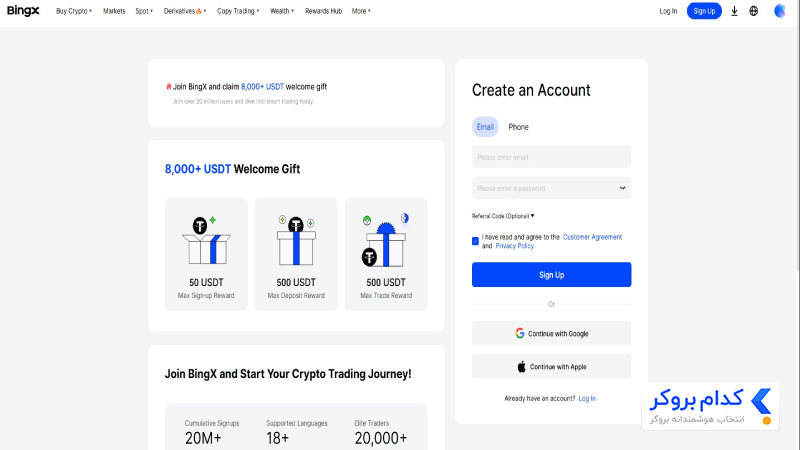Click the header Sign Up button
Viewport: 800px width, 450px height.
tap(704, 11)
